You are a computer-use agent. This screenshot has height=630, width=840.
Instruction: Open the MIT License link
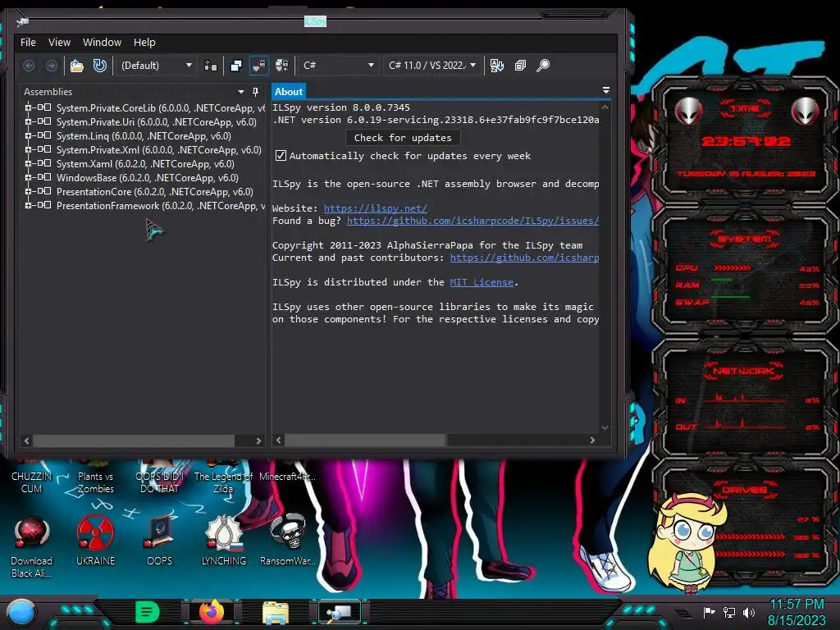pyautogui.click(x=481, y=282)
